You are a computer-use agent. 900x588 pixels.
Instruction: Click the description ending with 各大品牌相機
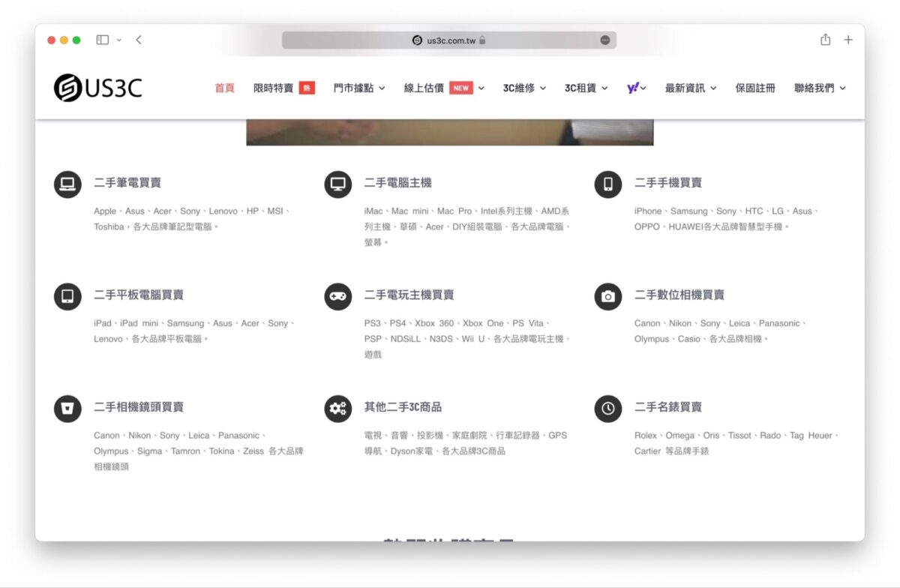point(721,331)
